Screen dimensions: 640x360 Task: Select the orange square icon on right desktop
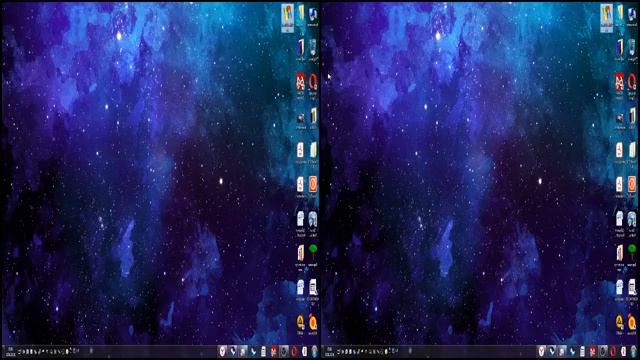click(632, 184)
